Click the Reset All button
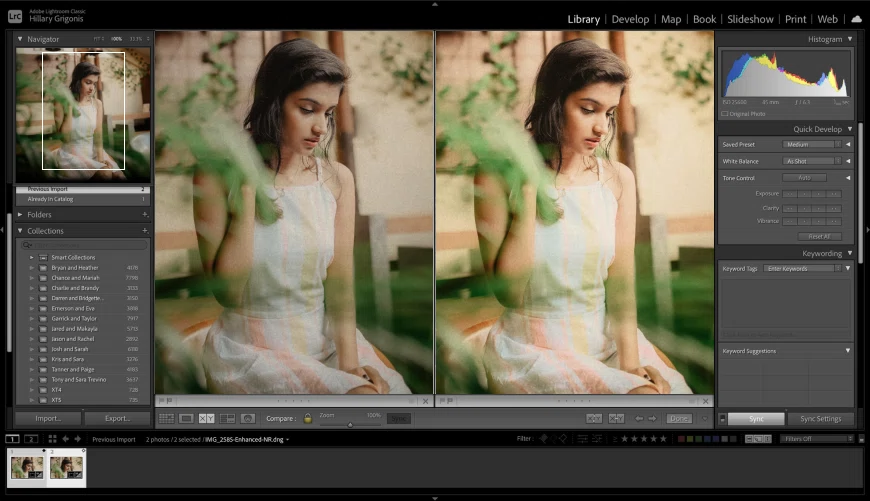870x501 pixels. tap(820, 236)
